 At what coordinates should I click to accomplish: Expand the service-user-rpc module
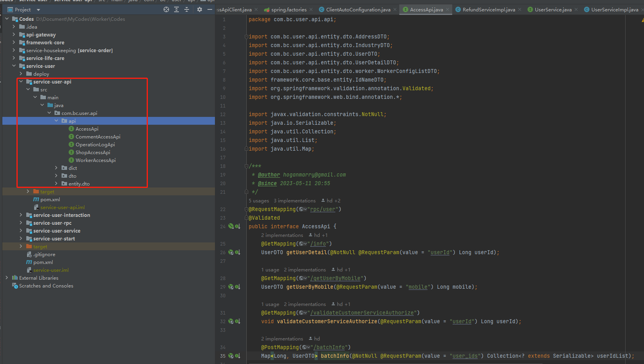tap(21, 223)
